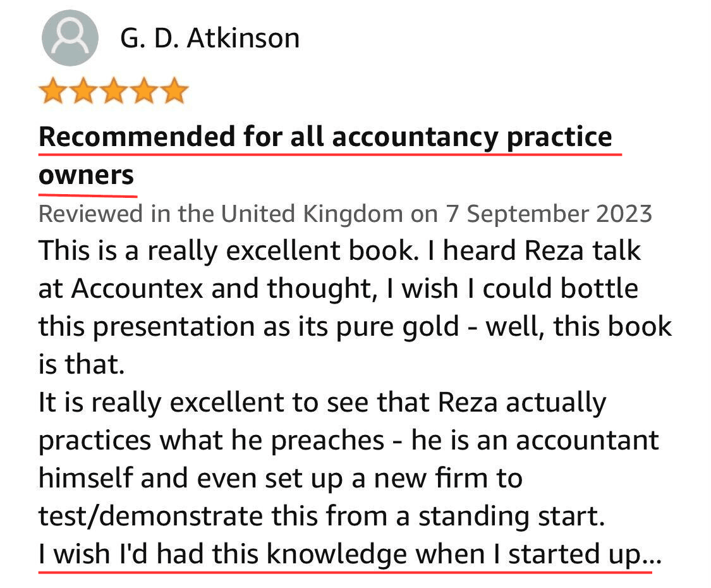Open reviewer name G. D. Atkinson

(x=209, y=39)
